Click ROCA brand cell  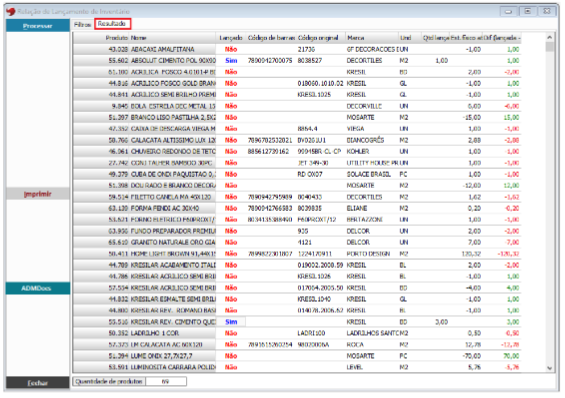(372, 345)
